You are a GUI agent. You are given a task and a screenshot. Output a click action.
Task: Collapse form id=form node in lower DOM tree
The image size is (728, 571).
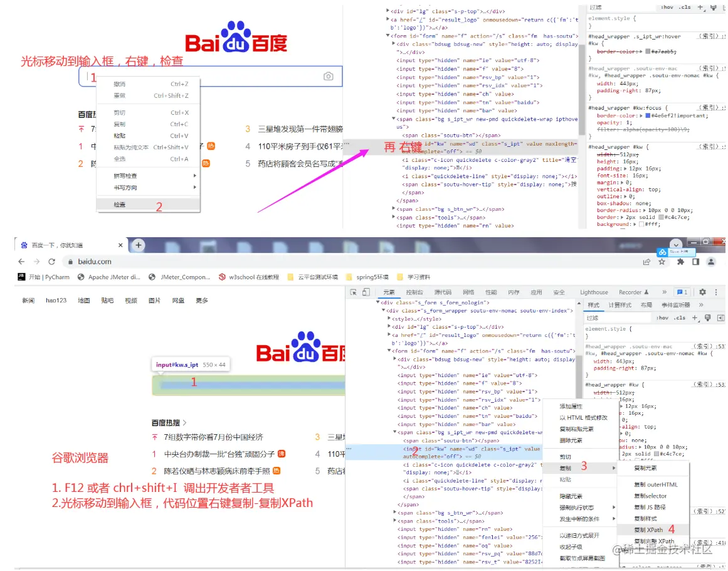(389, 351)
